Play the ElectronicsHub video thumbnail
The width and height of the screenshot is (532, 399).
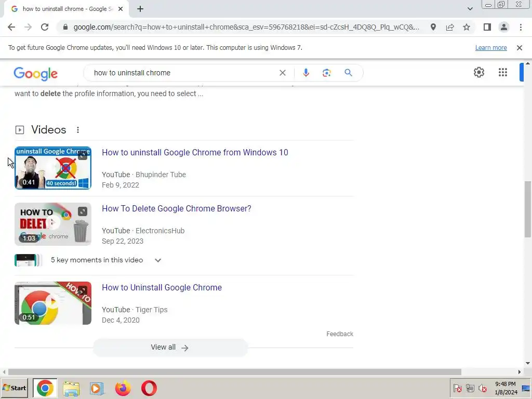tap(53, 224)
